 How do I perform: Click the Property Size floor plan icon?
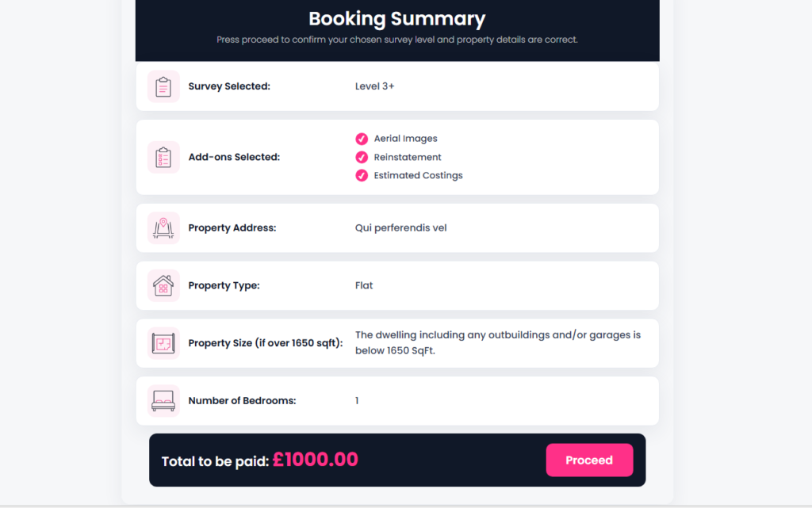[163, 343]
